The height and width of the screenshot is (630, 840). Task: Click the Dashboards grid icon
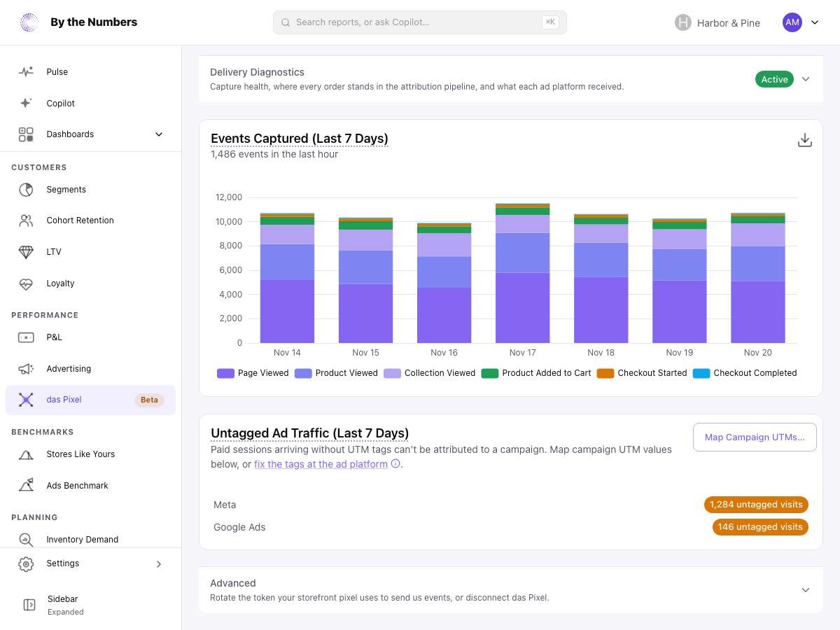tap(26, 134)
